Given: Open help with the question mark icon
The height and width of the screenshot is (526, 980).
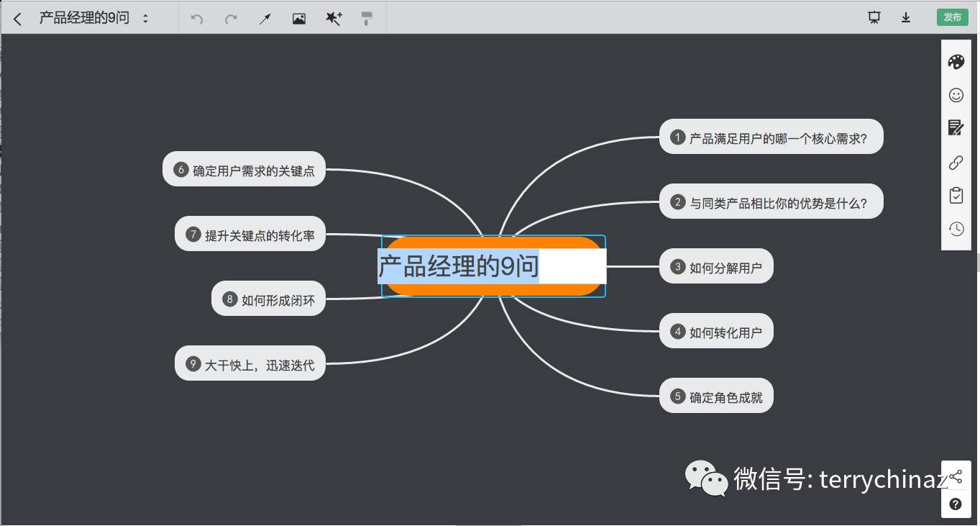Looking at the screenshot, I should pos(956,504).
